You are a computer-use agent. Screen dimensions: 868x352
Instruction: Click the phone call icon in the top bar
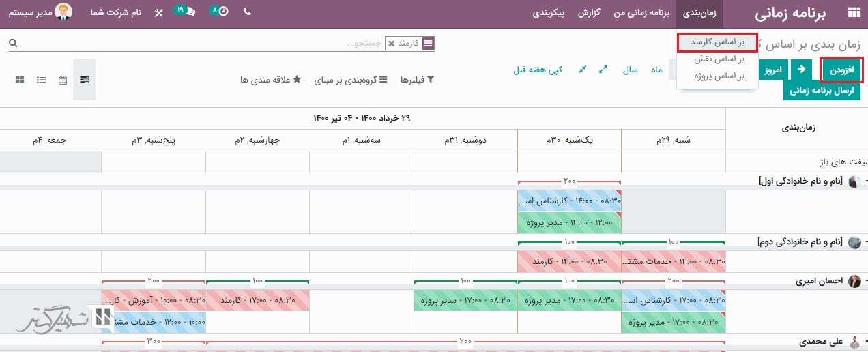(x=247, y=12)
